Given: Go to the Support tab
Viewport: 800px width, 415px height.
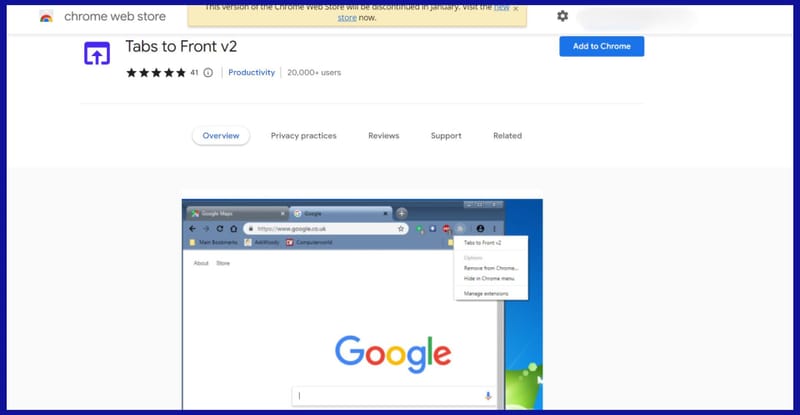Looking at the screenshot, I should [446, 136].
